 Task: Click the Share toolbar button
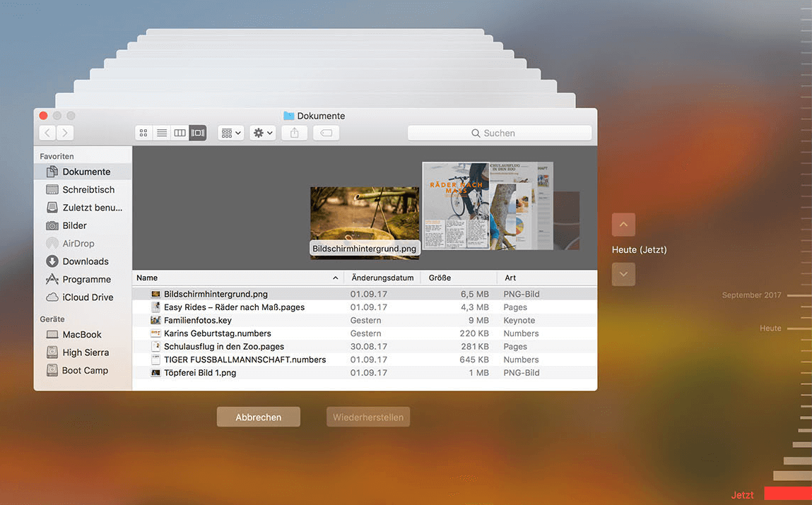pyautogui.click(x=295, y=133)
